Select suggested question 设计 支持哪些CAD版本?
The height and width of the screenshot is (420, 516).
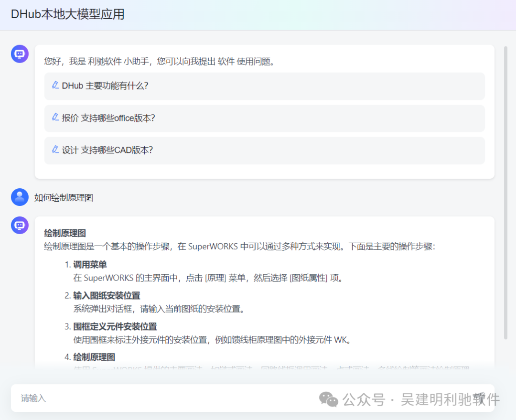[x=265, y=151]
